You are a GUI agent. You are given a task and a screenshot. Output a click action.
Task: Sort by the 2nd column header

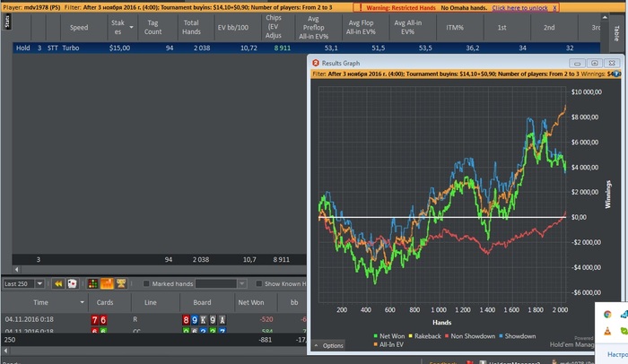click(x=549, y=27)
